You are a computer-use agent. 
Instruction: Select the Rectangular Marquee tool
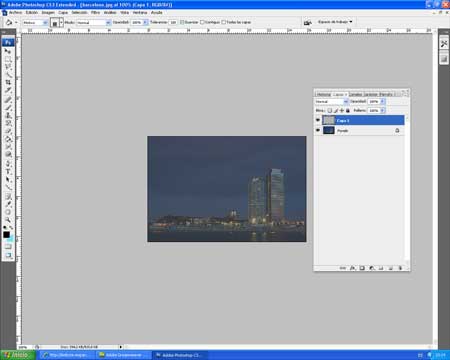pyautogui.click(x=8, y=59)
